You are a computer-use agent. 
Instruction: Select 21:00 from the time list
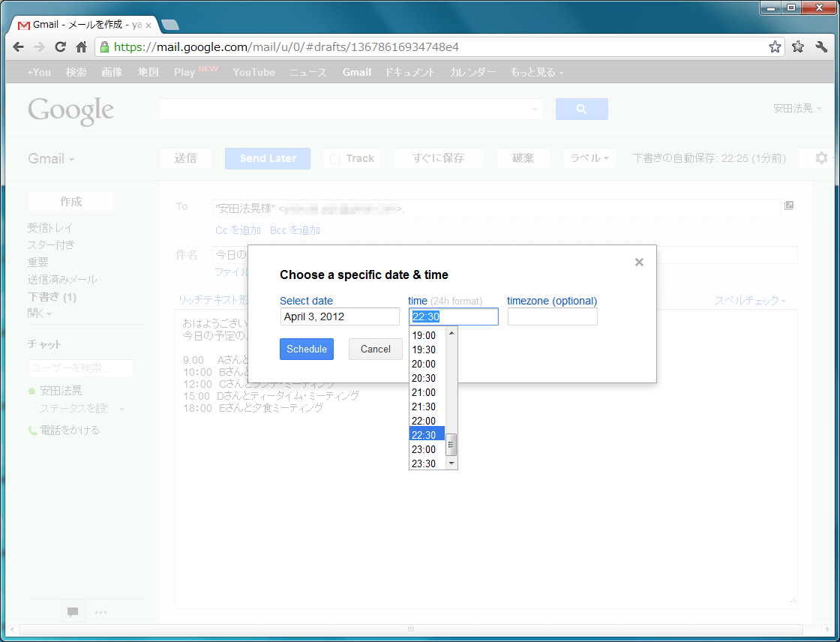424,392
